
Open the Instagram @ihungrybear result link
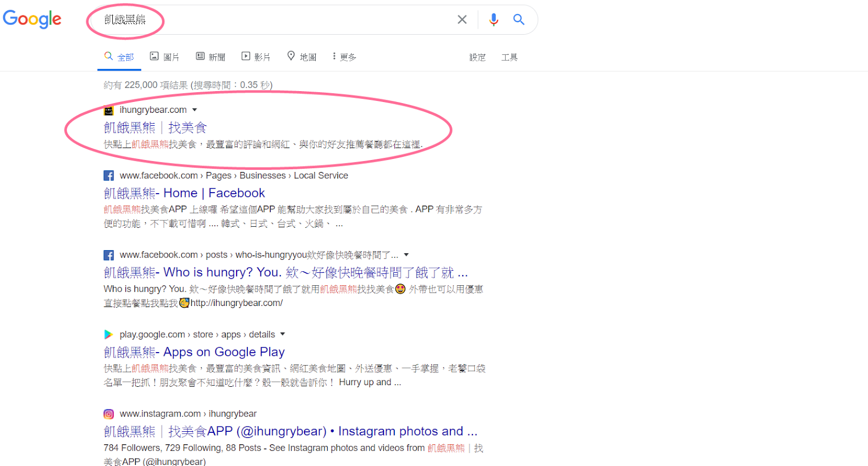tap(290, 431)
